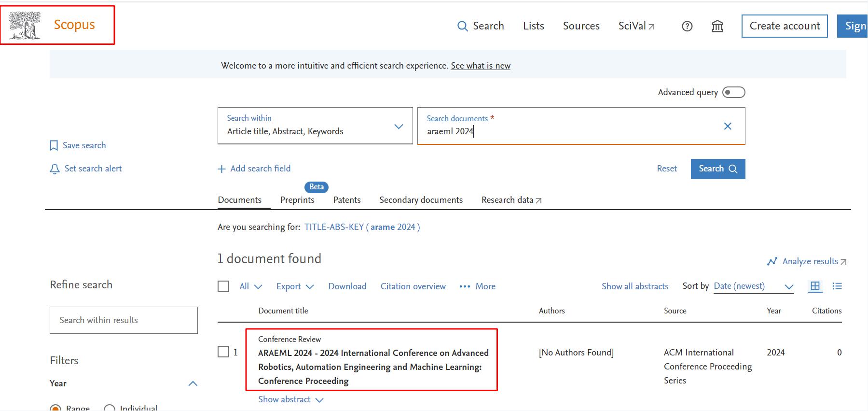Viewport: 868px width, 411px height.
Task: Check the select-all documents checkbox
Action: (223, 286)
